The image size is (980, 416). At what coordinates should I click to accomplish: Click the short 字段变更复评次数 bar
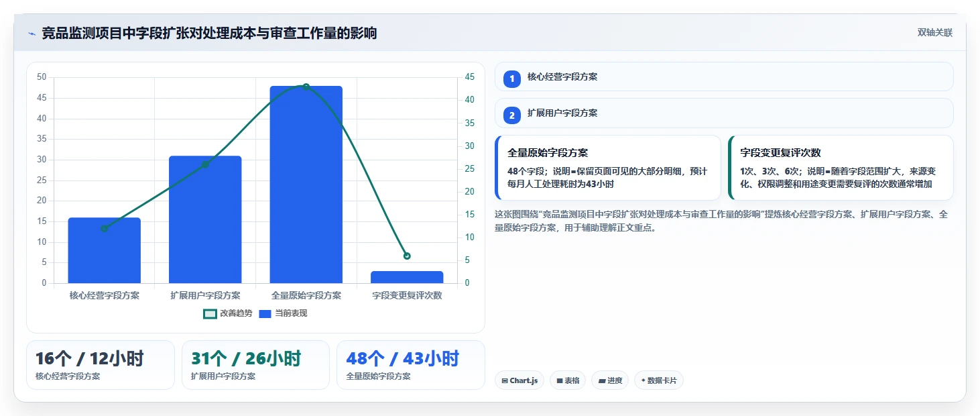coord(407,277)
